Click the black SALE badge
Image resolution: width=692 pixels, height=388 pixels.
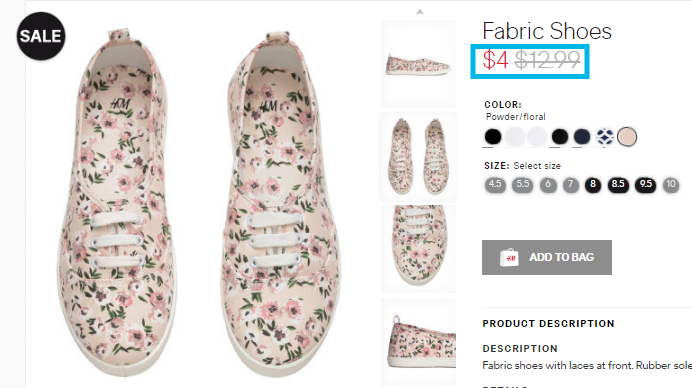coord(41,36)
